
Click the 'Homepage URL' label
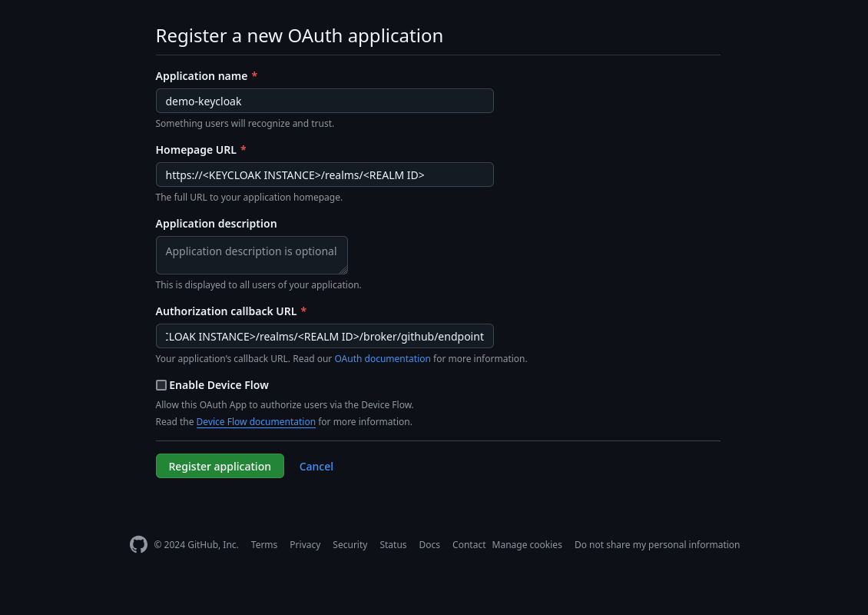point(196,150)
